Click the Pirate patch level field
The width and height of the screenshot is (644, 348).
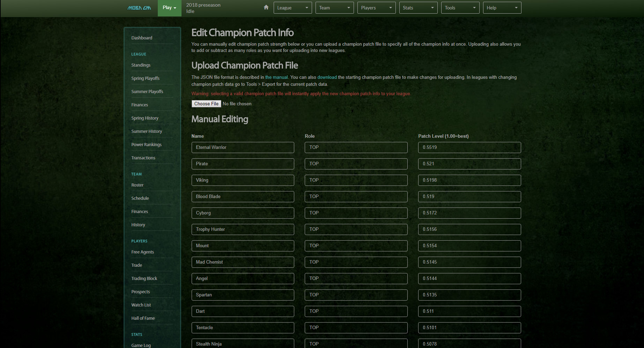[469, 164]
